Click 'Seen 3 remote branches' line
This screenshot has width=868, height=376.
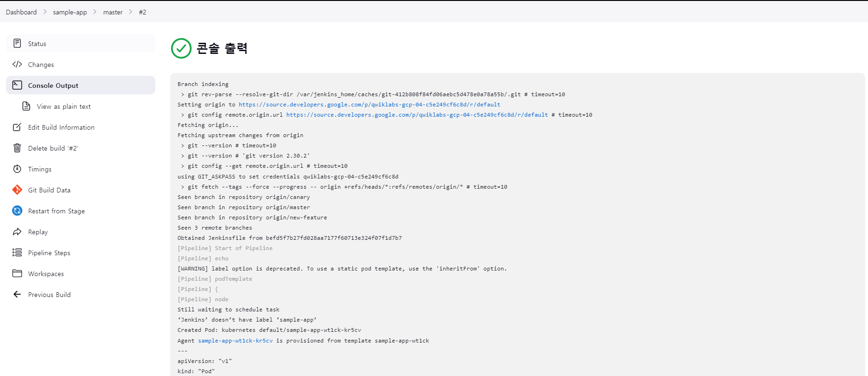[x=215, y=228]
